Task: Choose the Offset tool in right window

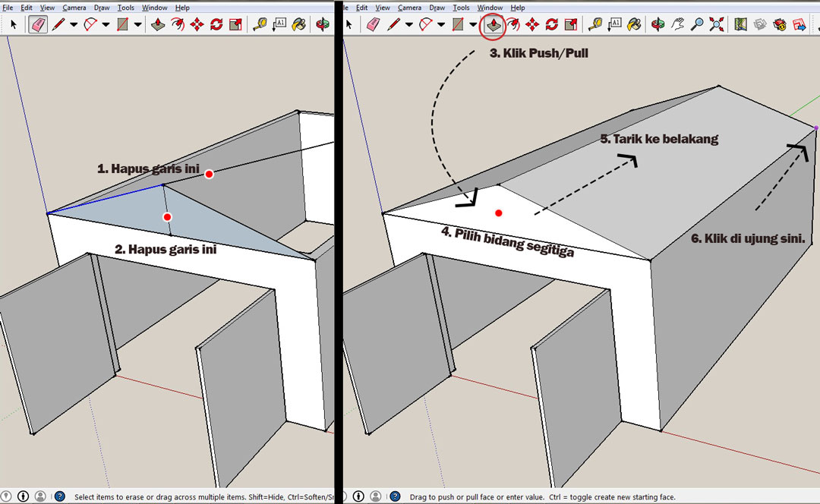Action: point(513,24)
